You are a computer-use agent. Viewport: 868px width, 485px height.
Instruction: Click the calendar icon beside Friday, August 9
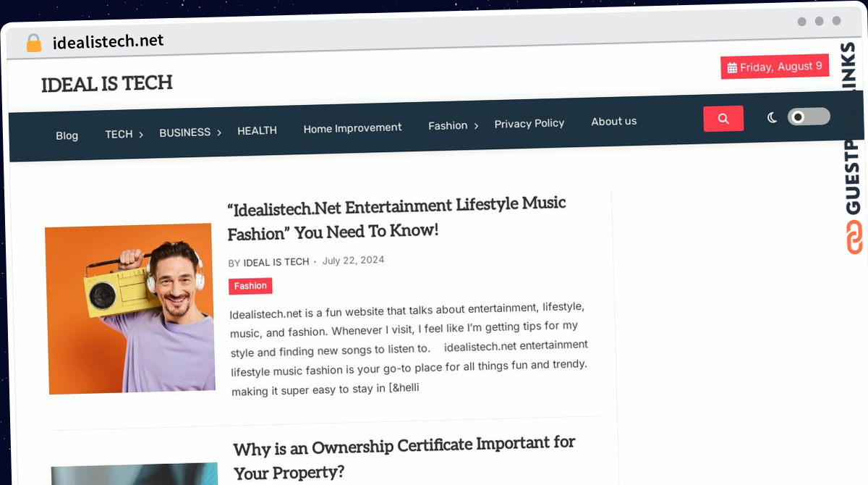[732, 68]
